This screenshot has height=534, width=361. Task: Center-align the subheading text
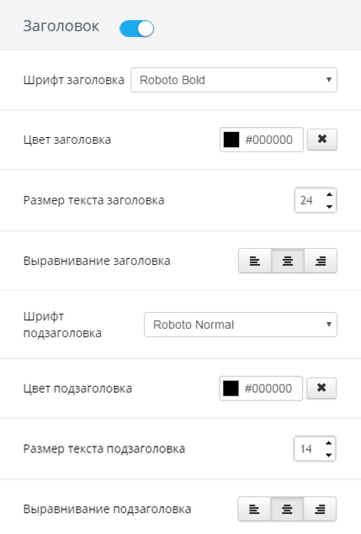[287, 509]
